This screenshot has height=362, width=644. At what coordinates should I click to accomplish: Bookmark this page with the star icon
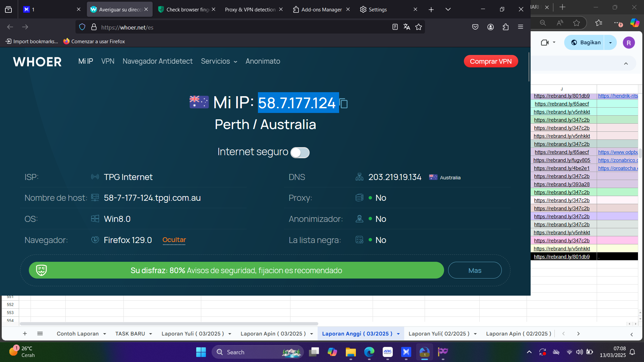pos(419,27)
